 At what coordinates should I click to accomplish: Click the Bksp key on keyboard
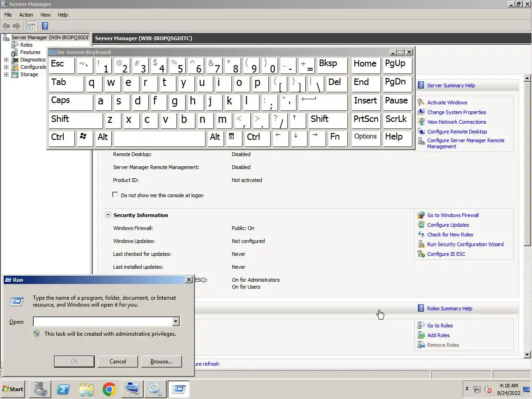click(x=332, y=65)
